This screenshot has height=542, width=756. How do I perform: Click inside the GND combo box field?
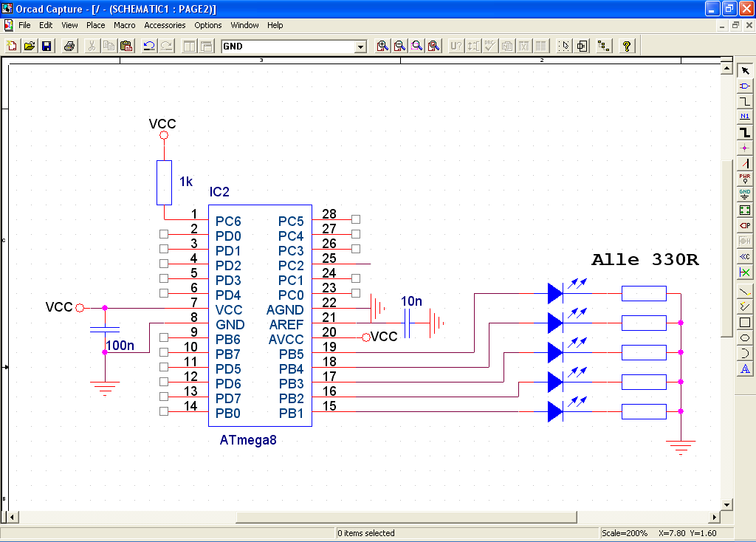point(289,47)
